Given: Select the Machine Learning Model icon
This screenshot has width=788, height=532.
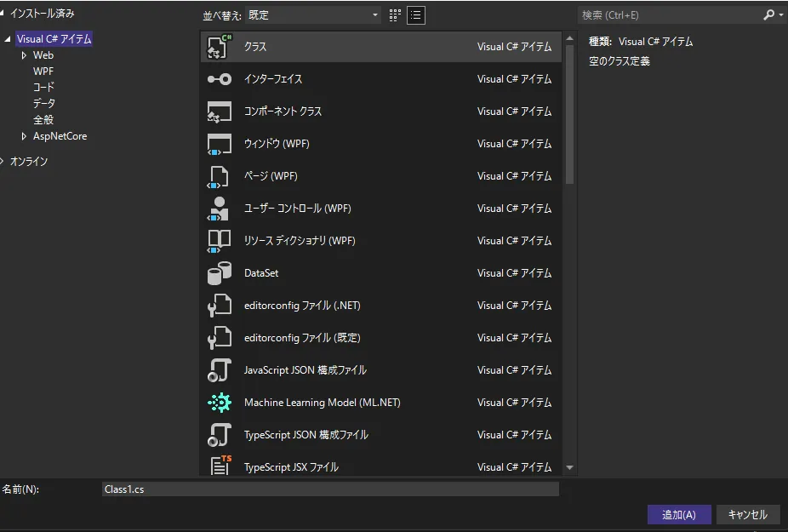Looking at the screenshot, I should coord(220,403).
